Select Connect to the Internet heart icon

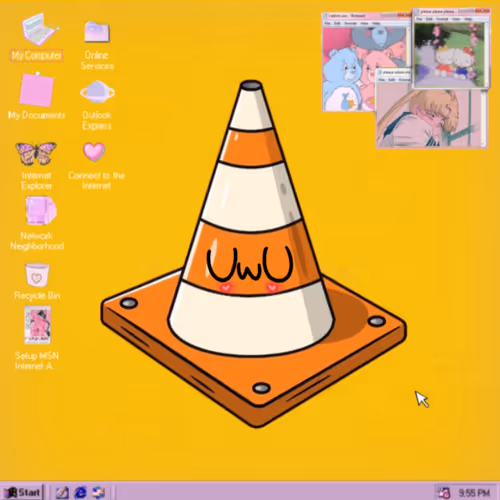94,151
